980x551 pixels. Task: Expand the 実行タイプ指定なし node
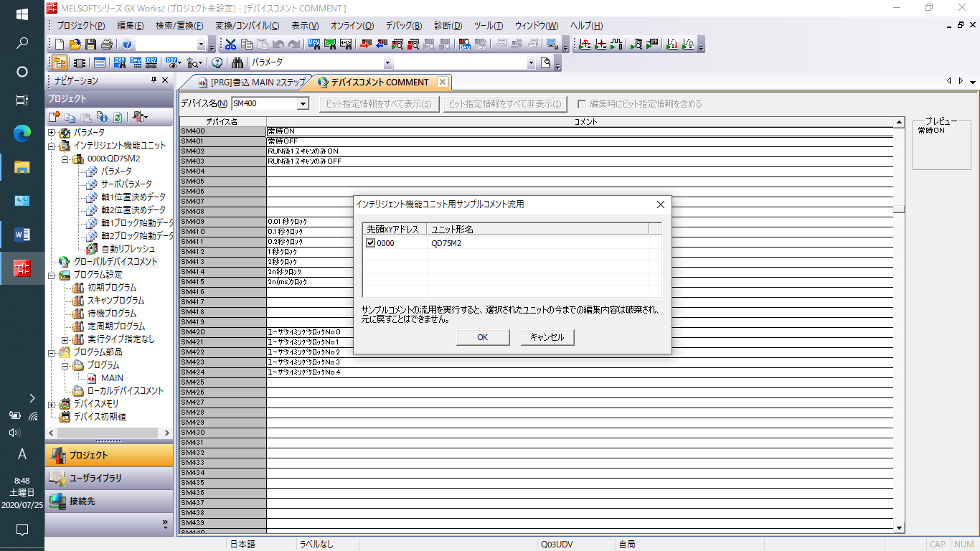coord(65,339)
